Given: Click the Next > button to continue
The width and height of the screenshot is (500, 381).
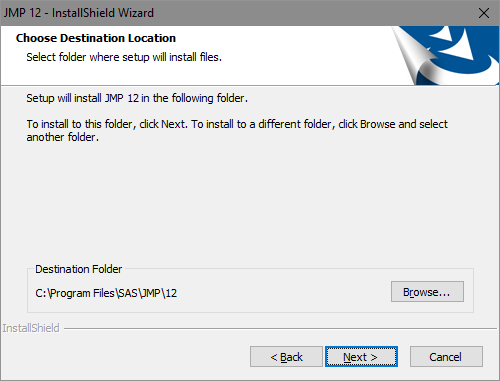Looking at the screenshot, I should [361, 357].
